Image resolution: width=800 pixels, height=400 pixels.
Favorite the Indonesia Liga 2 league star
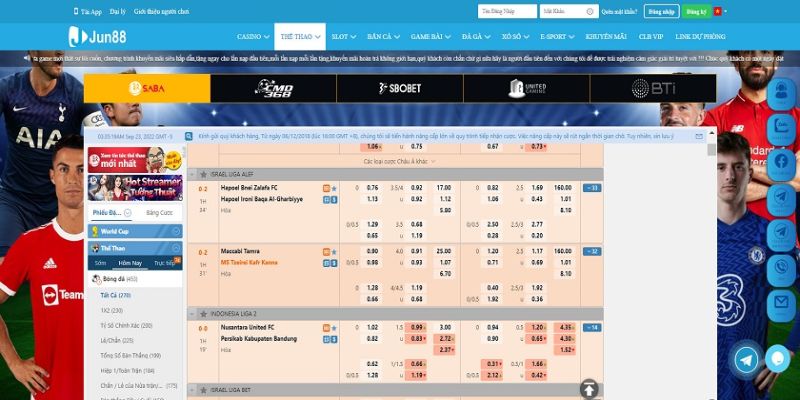[x=203, y=313]
